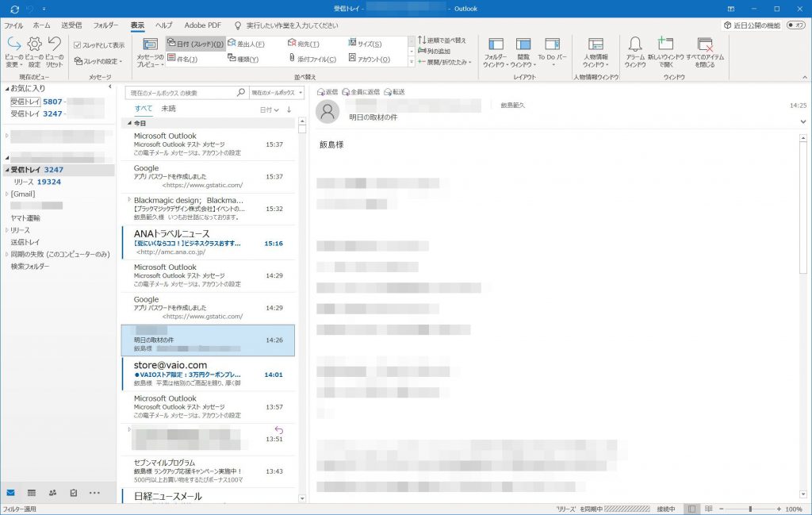Open スレッドの設定 dropdown
The image size is (812, 515).
point(98,61)
